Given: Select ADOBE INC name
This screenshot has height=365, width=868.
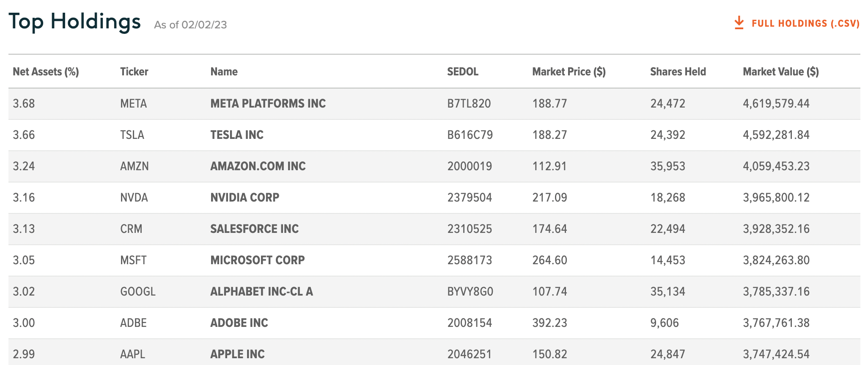Looking at the screenshot, I should (239, 323).
